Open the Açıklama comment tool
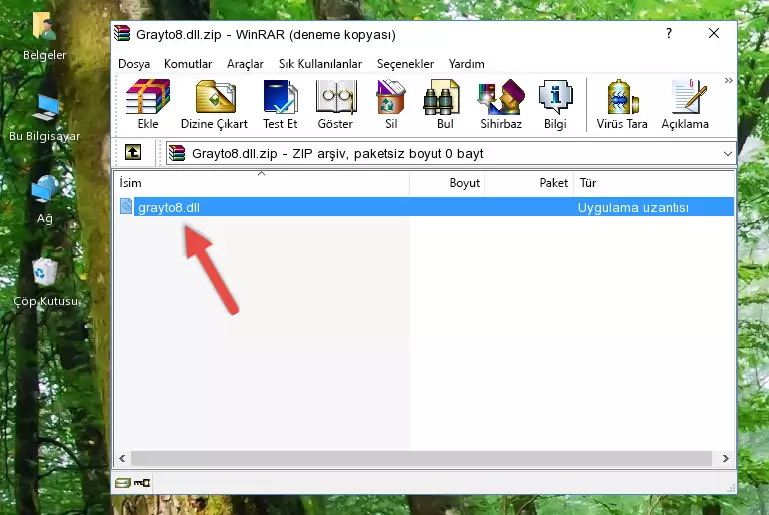 point(685,104)
